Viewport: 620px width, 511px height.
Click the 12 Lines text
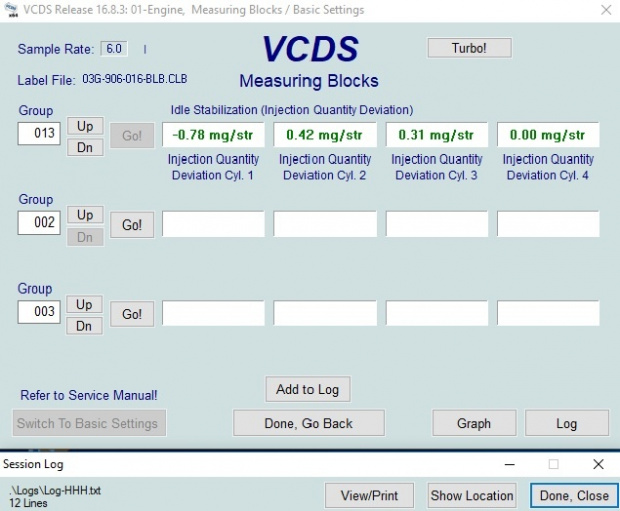pyautogui.click(x=28, y=503)
